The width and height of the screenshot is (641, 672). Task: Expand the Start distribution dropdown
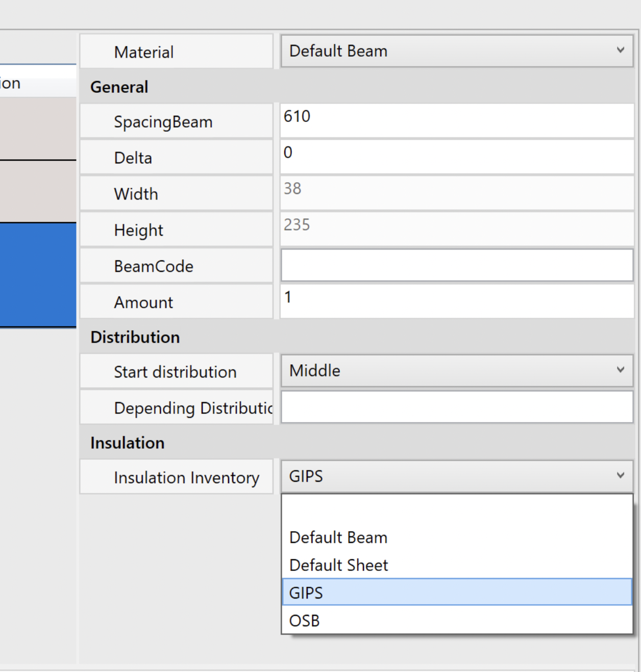tap(456, 371)
